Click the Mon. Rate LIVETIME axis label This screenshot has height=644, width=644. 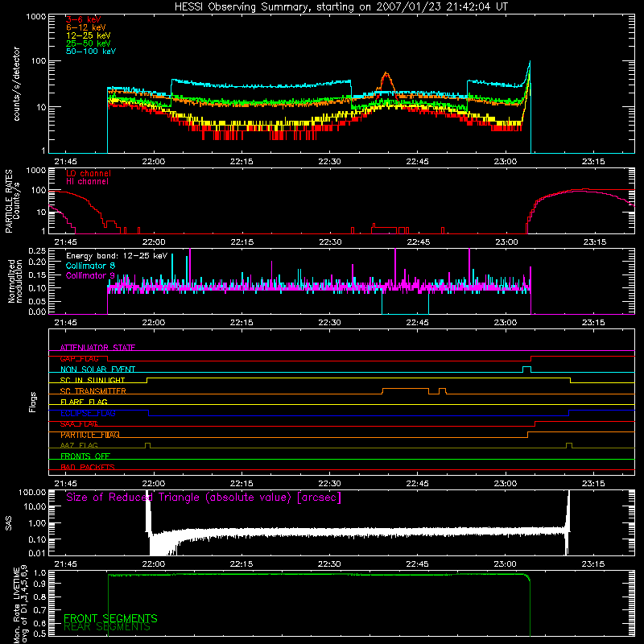(21, 605)
